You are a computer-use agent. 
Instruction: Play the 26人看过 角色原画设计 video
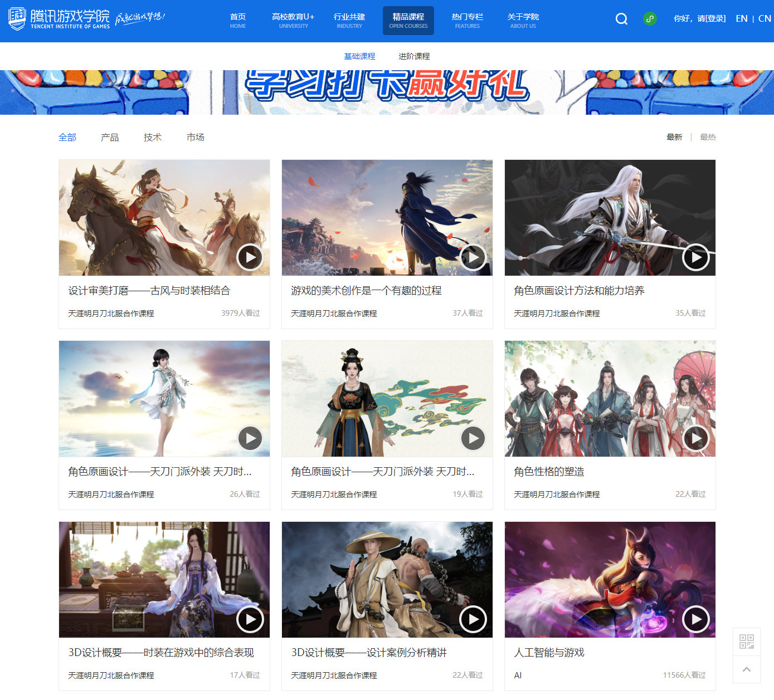(x=250, y=438)
